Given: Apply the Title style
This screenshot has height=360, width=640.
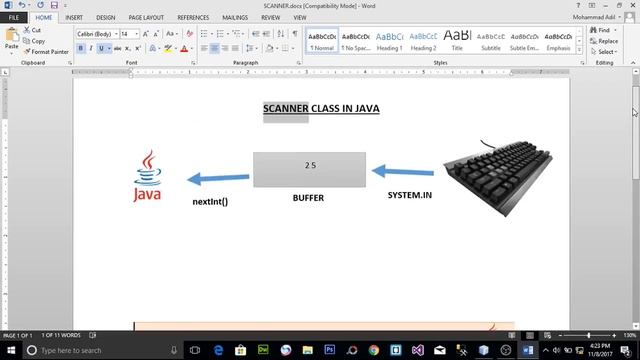Looking at the screenshot, I should click(457, 41).
